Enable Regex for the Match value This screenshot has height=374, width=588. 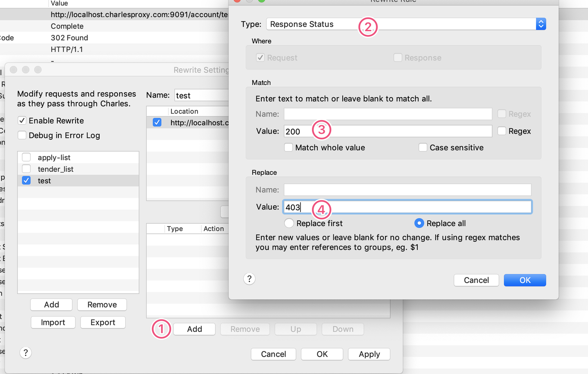pyautogui.click(x=502, y=131)
